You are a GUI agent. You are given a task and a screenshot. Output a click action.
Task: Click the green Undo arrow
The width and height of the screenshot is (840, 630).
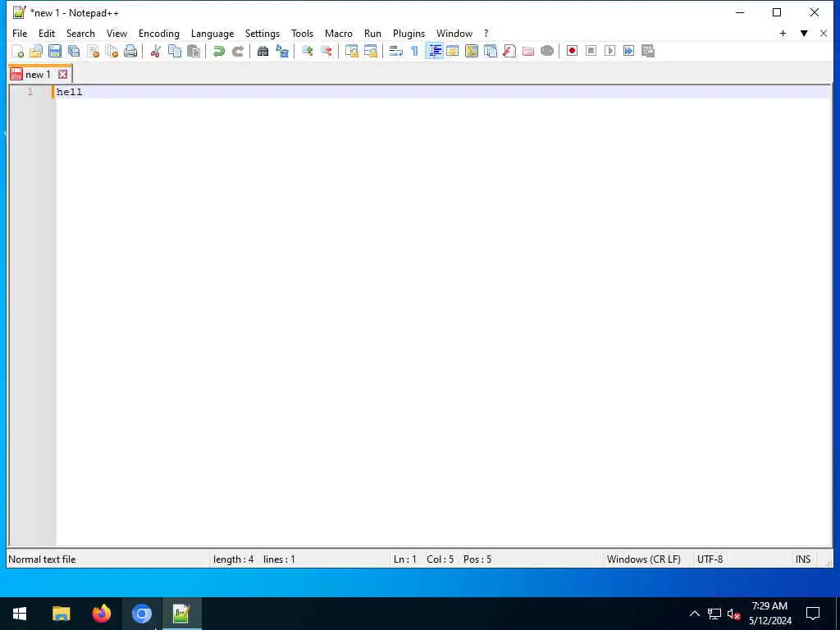point(218,51)
